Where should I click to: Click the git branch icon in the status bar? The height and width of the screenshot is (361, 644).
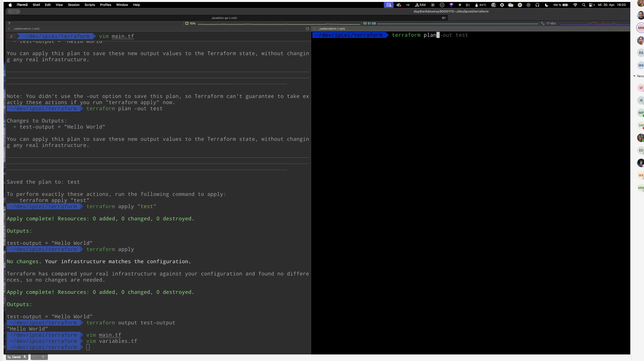9,23
